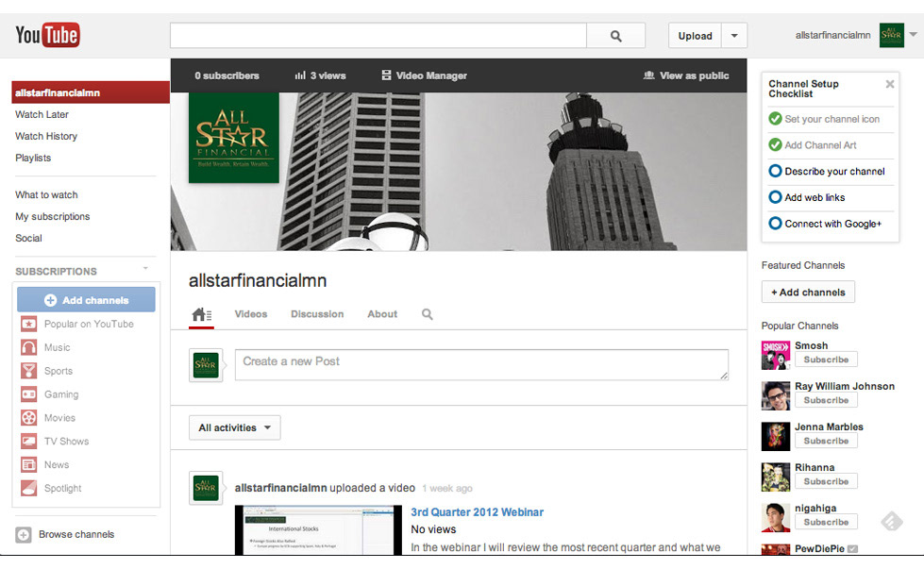The height and width of the screenshot is (569, 924).
Task: Click the Create a new Post field
Action: (x=481, y=364)
